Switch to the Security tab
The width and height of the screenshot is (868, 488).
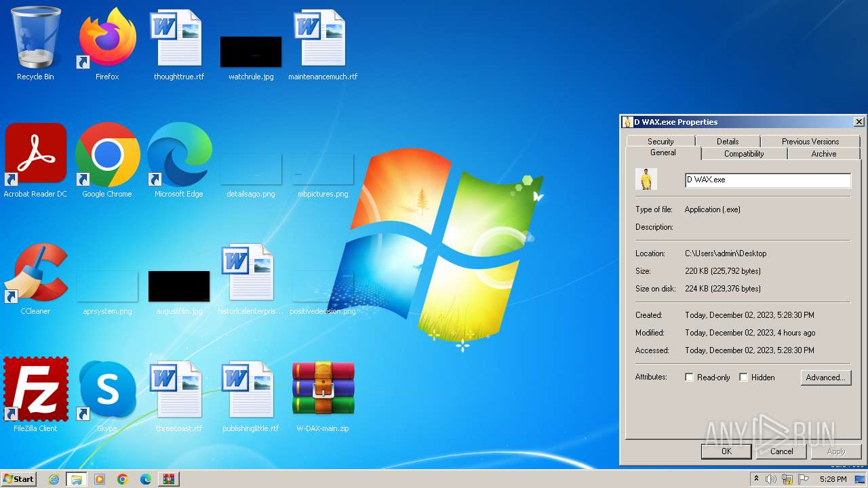pos(660,141)
